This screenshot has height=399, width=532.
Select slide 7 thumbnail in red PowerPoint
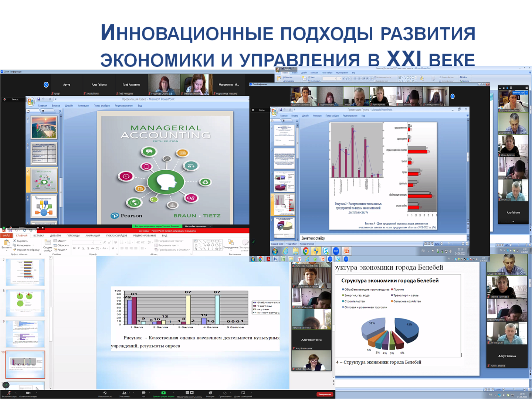point(25,272)
